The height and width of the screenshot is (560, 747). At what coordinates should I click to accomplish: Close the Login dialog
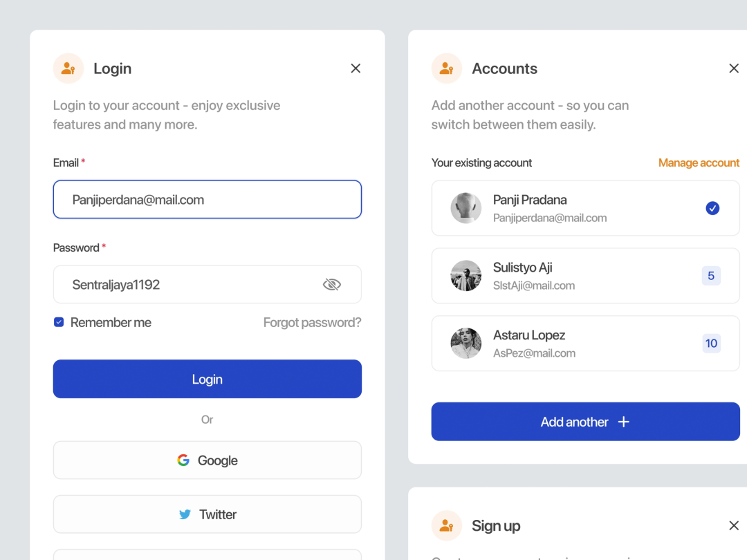click(356, 68)
